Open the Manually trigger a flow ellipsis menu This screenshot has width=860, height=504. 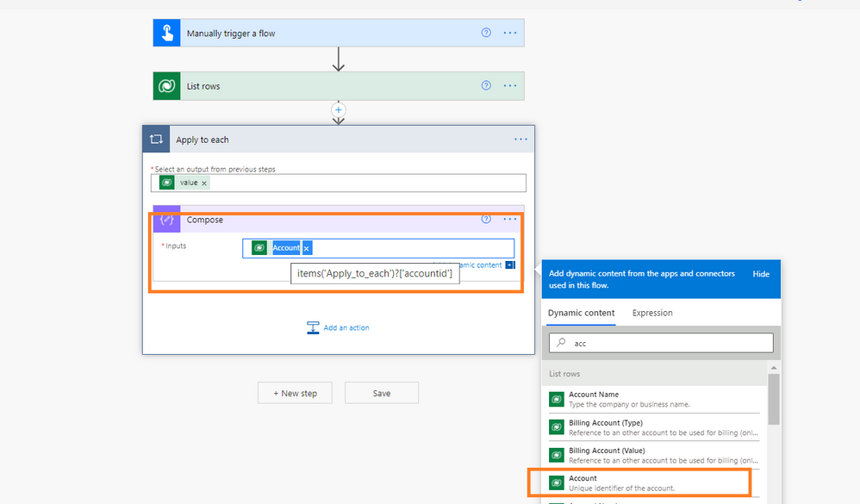coord(510,33)
